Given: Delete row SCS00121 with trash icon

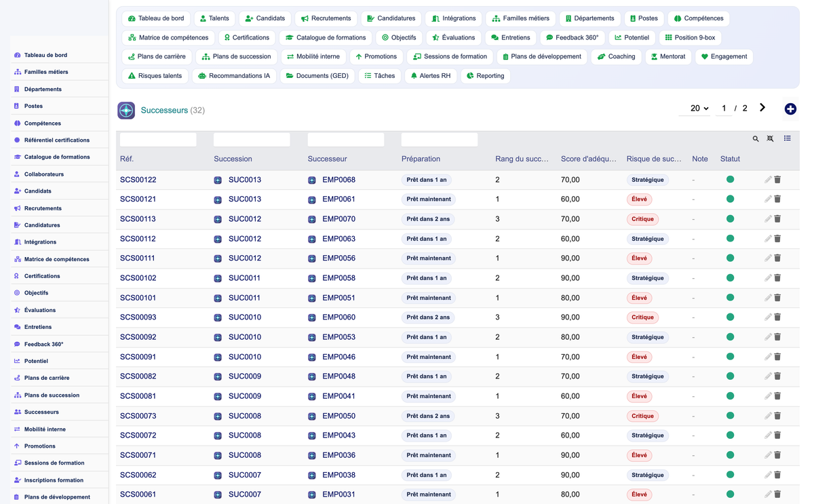Looking at the screenshot, I should click(777, 199).
